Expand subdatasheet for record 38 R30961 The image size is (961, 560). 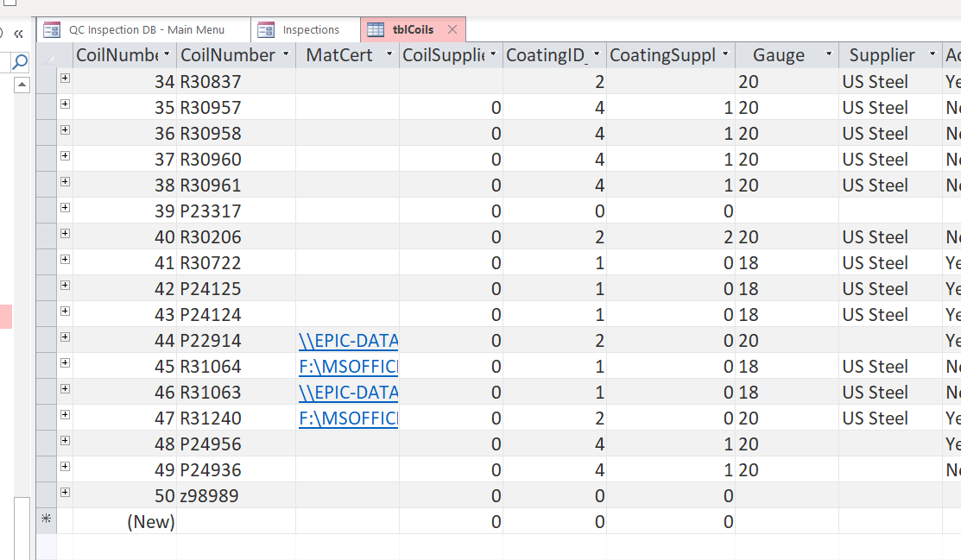[x=65, y=181]
